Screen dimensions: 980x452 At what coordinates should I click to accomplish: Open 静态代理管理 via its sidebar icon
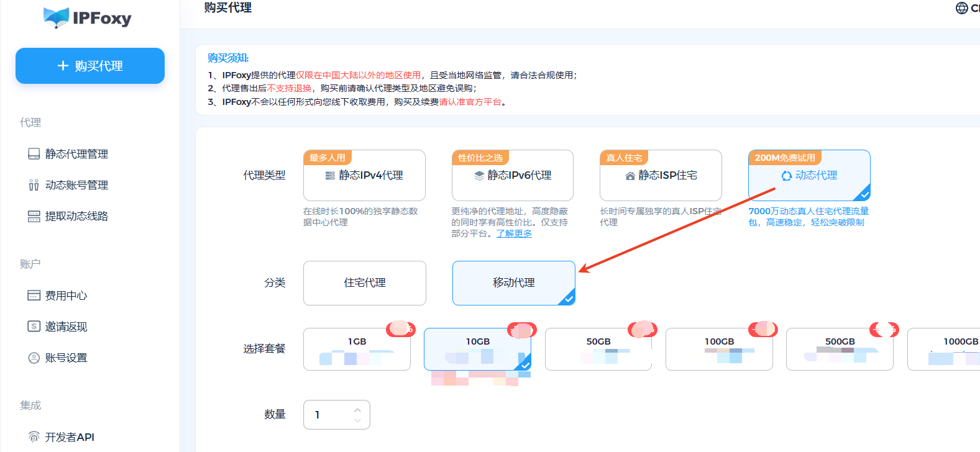tap(34, 154)
